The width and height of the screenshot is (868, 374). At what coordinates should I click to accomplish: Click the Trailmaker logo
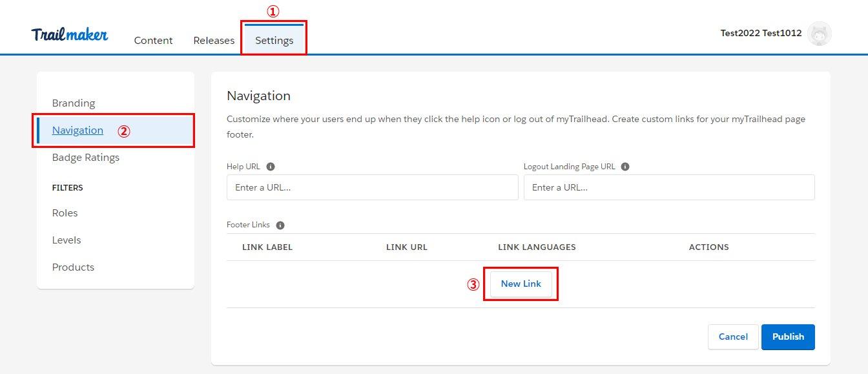coord(69,35)
